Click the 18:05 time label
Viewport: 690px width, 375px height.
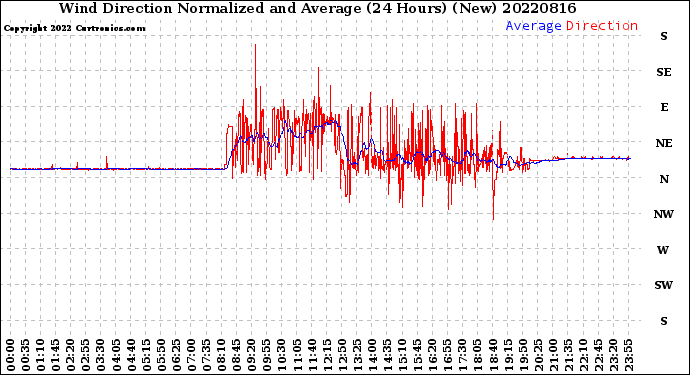pos(478,355)
